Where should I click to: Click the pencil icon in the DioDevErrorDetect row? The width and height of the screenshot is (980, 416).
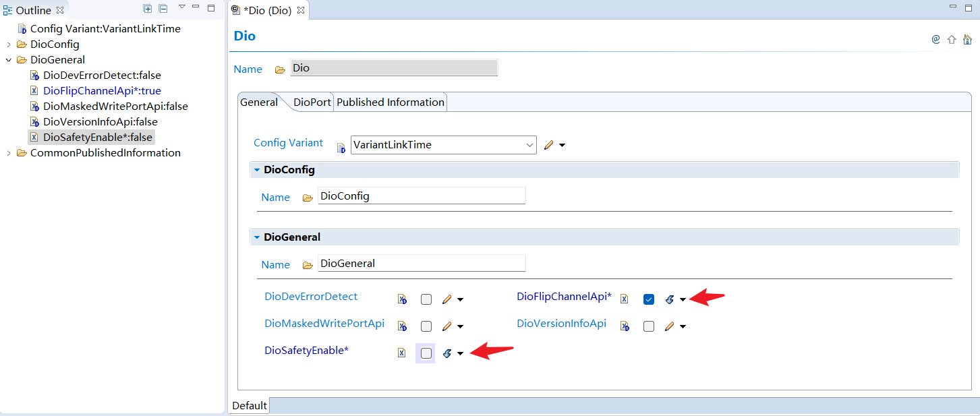(446, 299)
